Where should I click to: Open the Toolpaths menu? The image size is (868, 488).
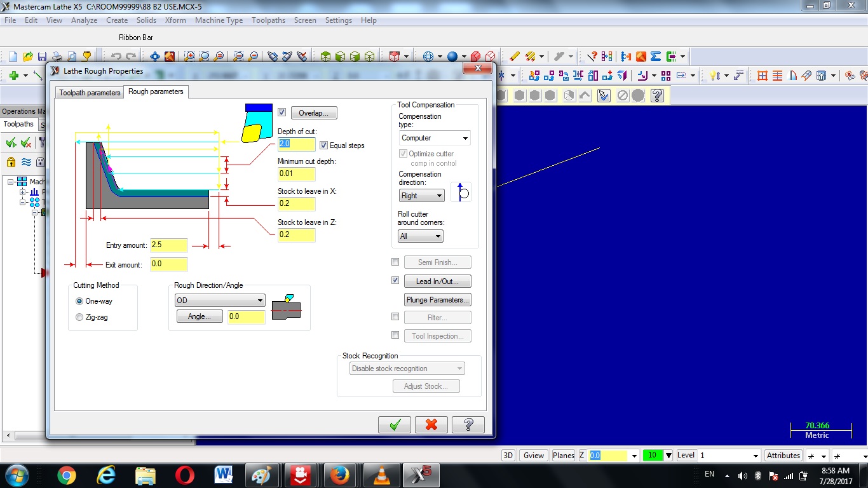pos(268,20)
